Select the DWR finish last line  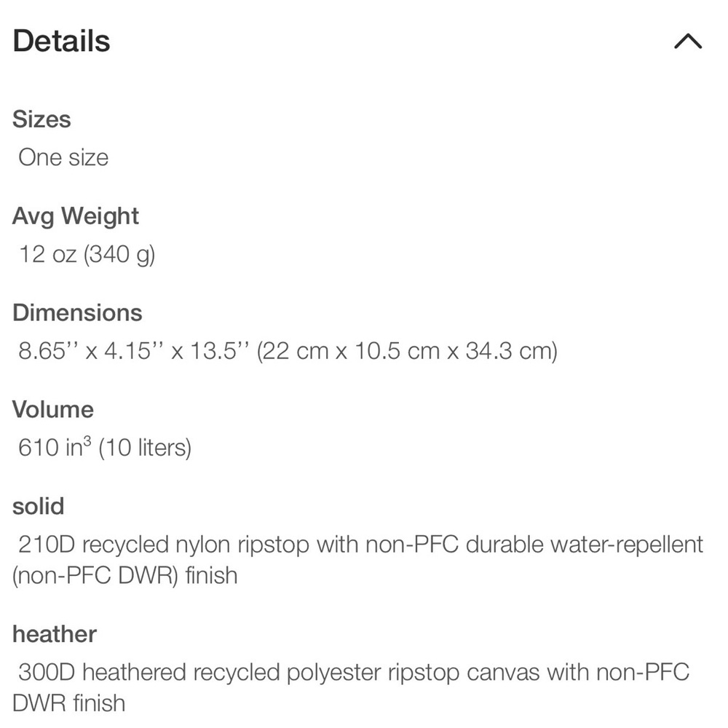(68, 703)
